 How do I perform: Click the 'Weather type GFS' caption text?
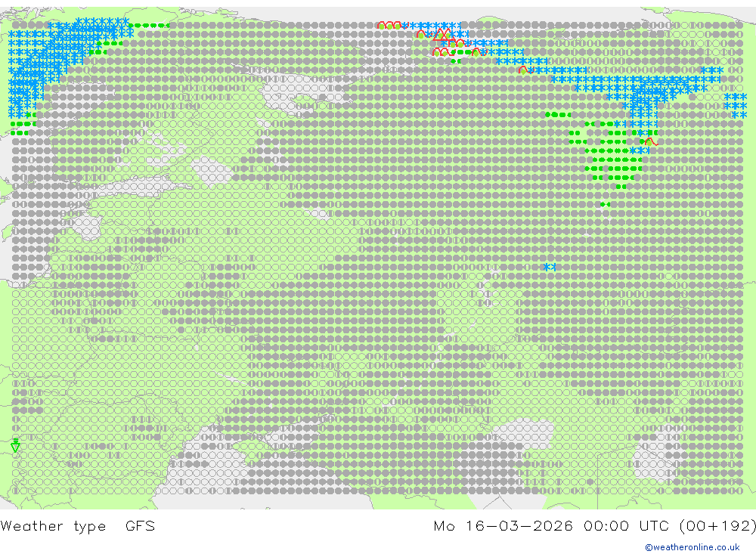(x=78, y=526)
